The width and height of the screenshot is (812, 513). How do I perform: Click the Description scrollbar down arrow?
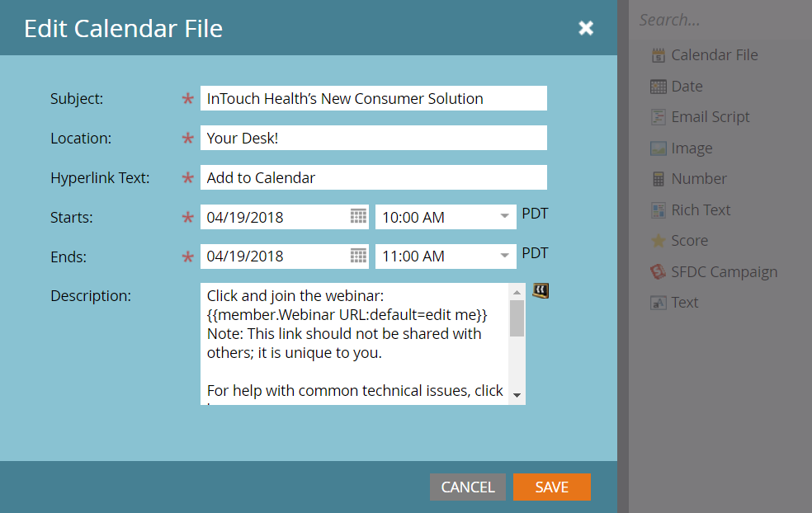[517, 395]
